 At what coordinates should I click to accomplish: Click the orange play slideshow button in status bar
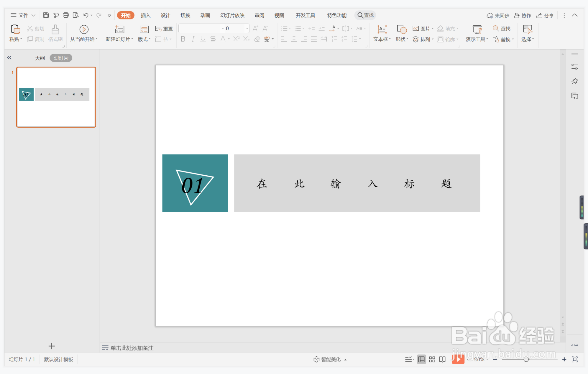(x=458, y=359)
